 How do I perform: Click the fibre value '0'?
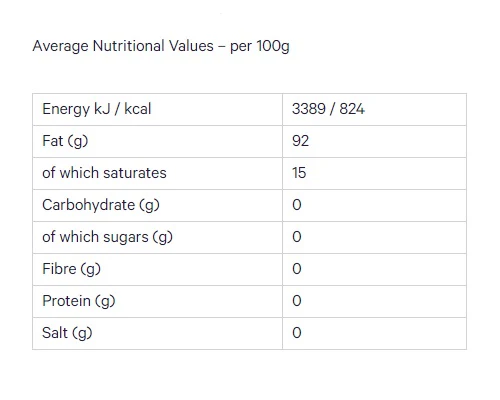tap(297, 269)
